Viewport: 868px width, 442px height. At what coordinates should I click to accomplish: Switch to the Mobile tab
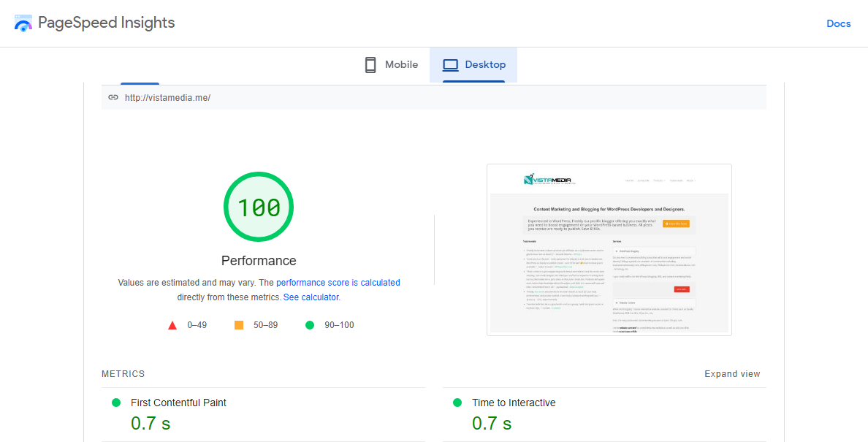click(391, 65)
